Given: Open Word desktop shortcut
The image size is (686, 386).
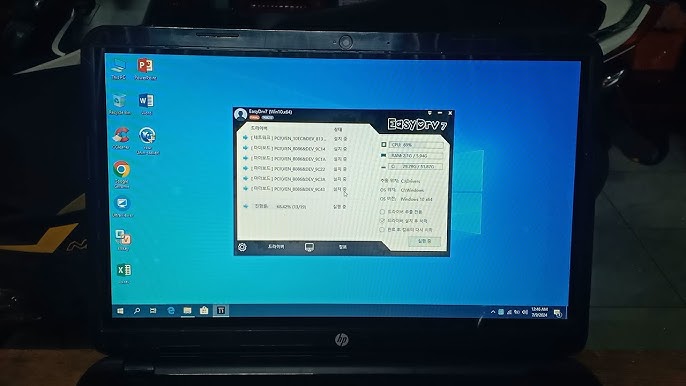Looking at the screenshot, I should point(146,104).
